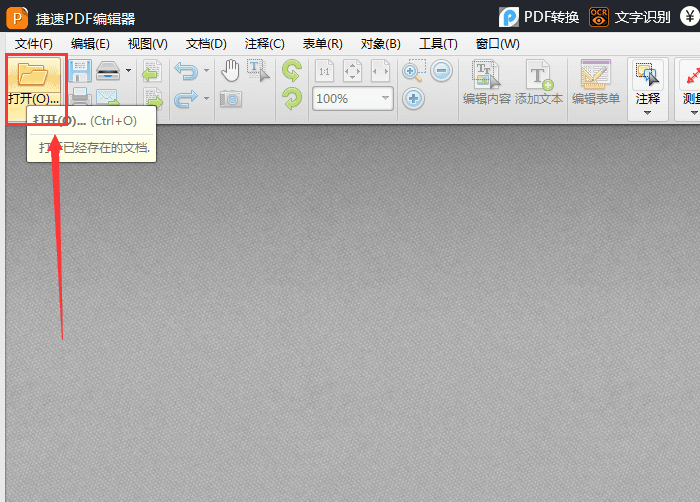Click the zoom out minus icon

point(442,71)
